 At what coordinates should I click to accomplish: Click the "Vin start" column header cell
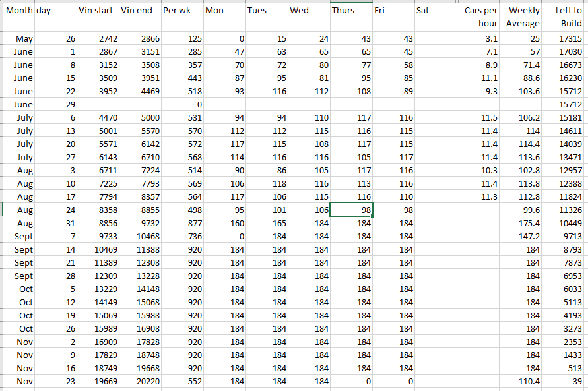97,11
